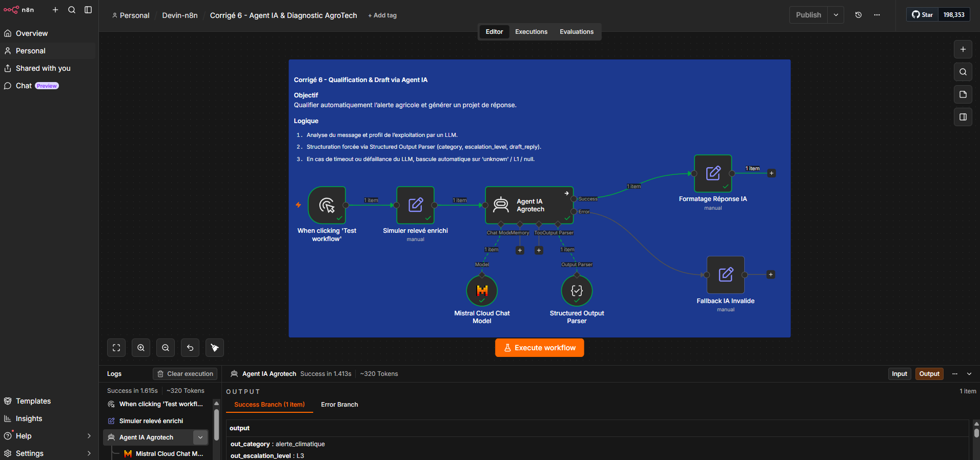Open the Devin-n8n folder breadcrumb

click(180, 15)
